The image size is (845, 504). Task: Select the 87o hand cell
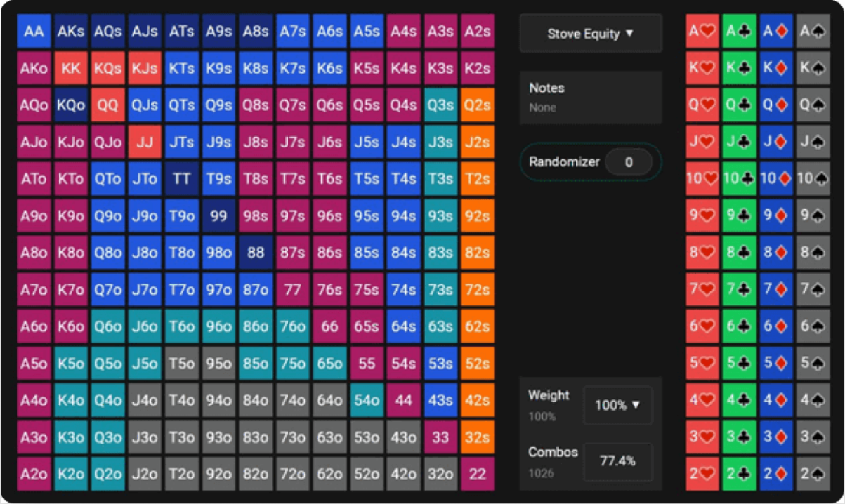(x=256, y=290)
